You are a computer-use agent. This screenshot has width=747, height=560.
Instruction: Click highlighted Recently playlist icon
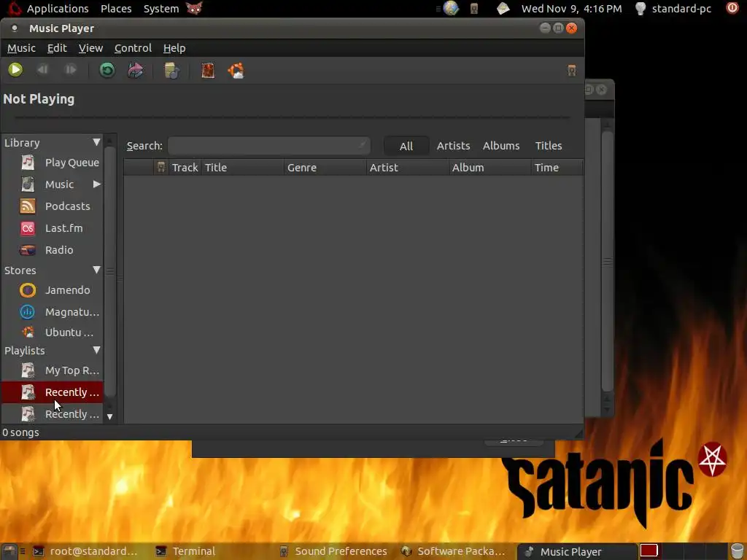coord(28,392)
